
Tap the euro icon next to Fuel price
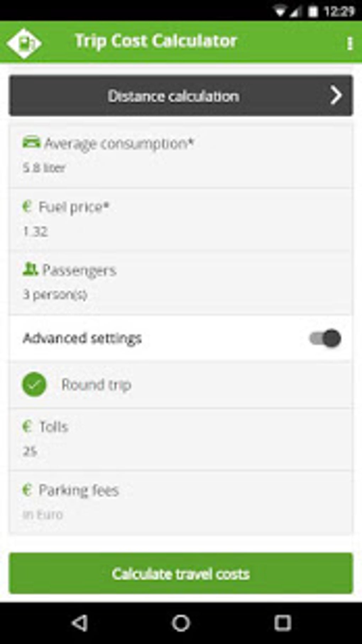(x=27, y=206)
